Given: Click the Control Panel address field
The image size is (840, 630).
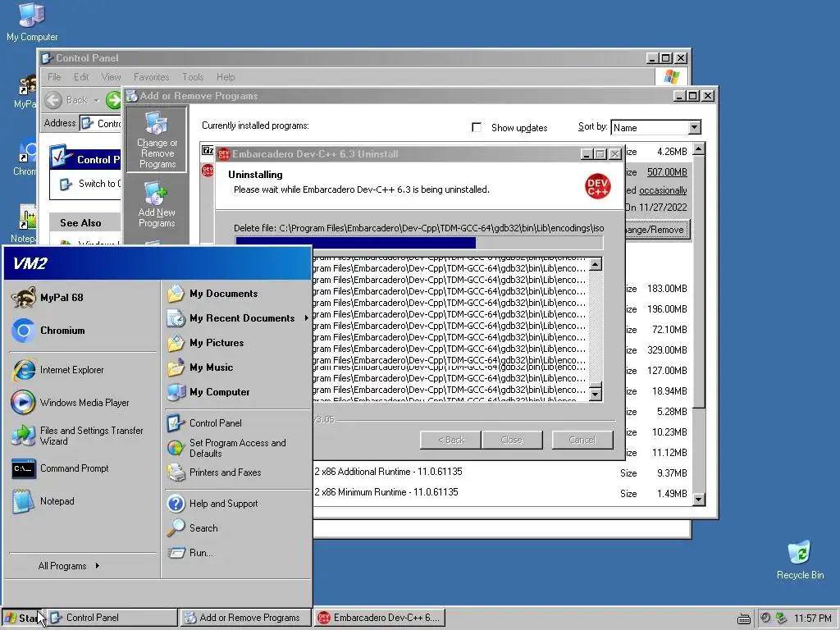Looking at the screenshot, I should click(101, 123).
